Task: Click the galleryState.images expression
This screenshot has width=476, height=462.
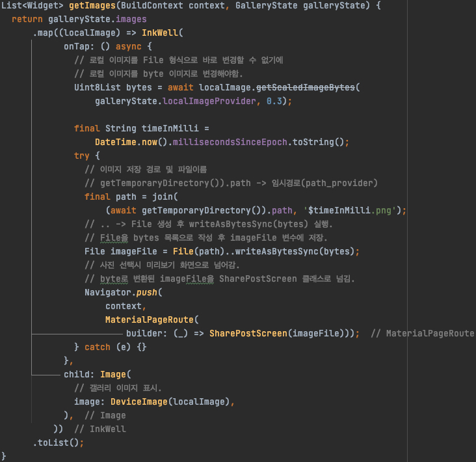Action: click(x=97, y=19)
